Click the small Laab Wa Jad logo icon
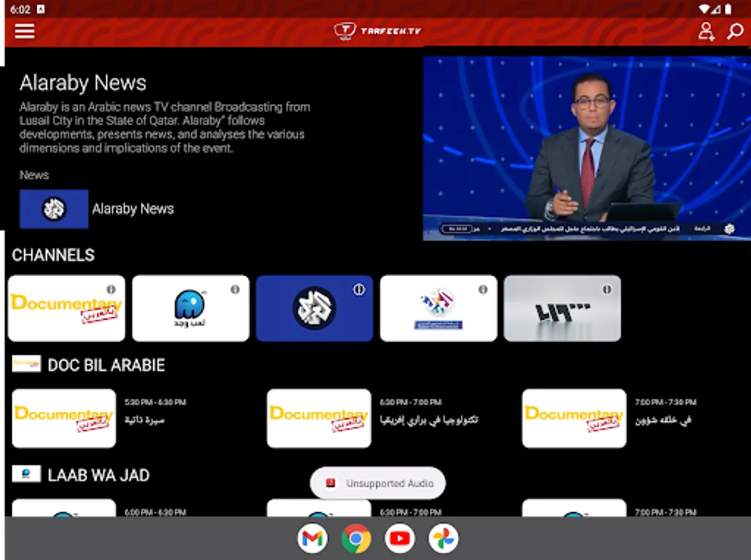The height and width of the screenshot is (560, 751). [26, 474]
